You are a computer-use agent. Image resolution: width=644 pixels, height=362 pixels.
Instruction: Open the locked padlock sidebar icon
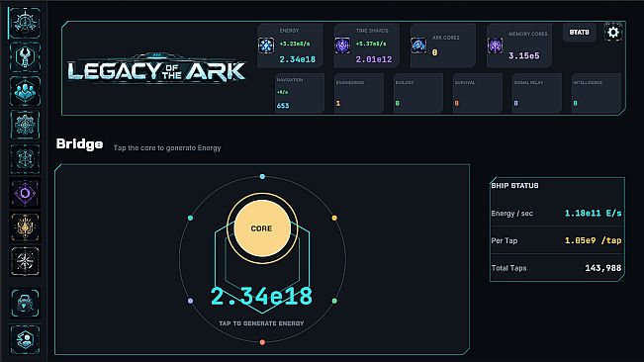(25, 304)
